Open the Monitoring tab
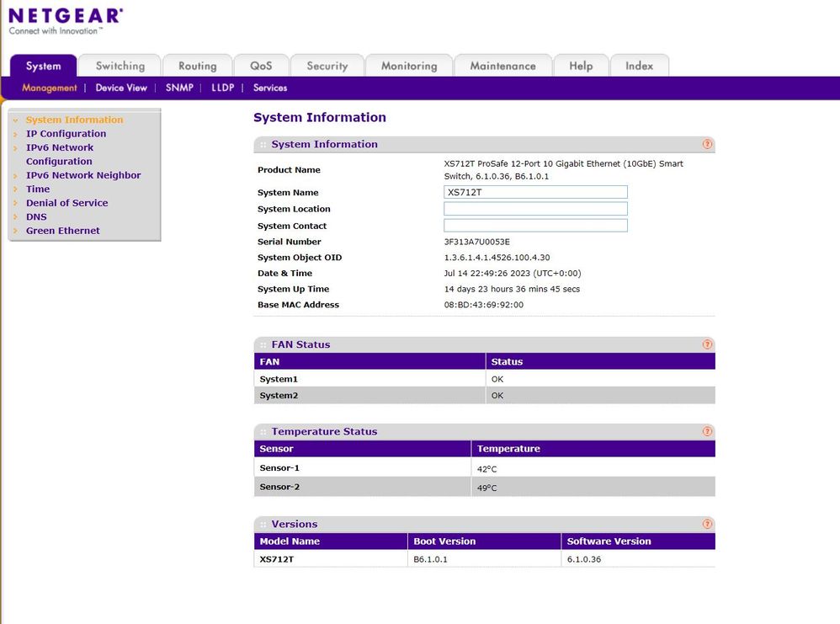840x624 pixels. [x=409, y=66]
